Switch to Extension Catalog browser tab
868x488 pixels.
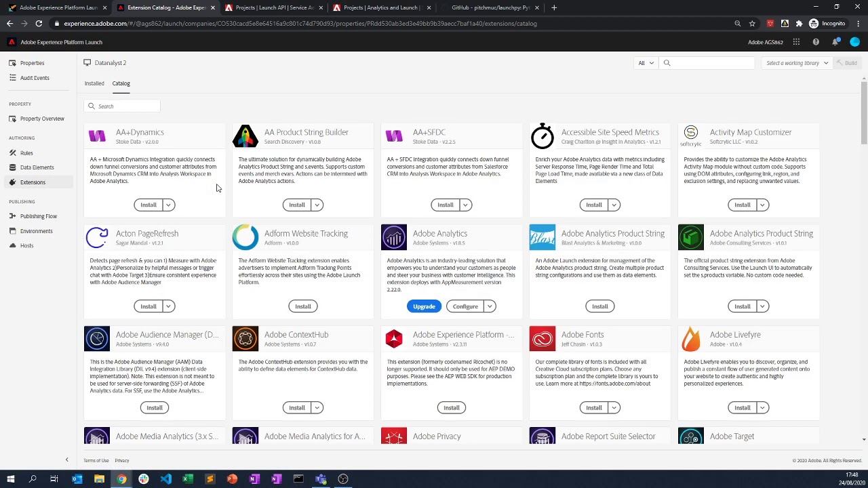pyautogui.click(x=166, y=7)
